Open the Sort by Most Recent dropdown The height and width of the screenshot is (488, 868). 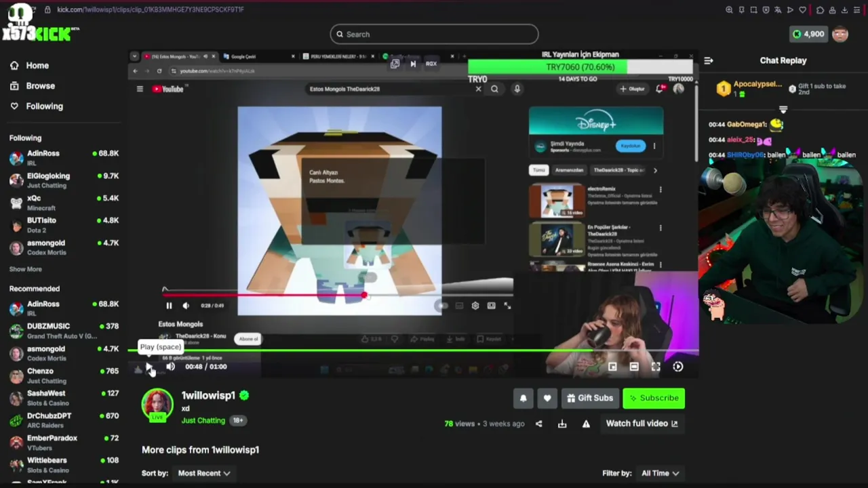coord(204,473)
